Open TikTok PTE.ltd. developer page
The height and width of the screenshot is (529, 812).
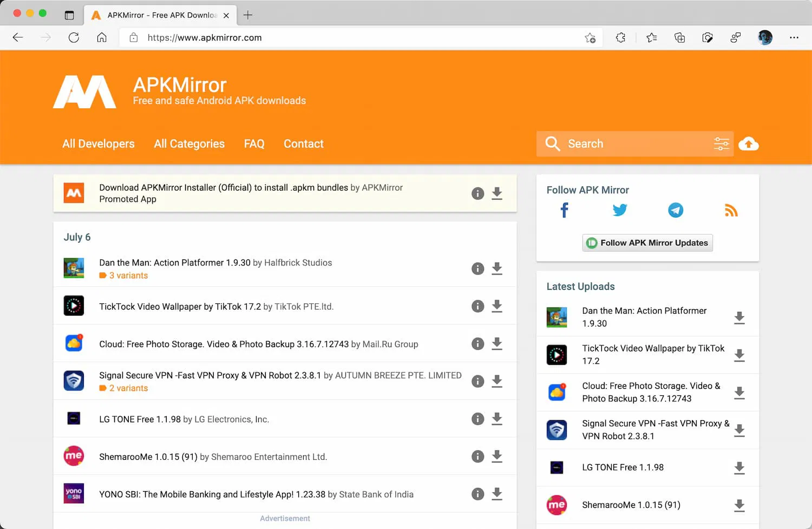[x=304, y=306]
